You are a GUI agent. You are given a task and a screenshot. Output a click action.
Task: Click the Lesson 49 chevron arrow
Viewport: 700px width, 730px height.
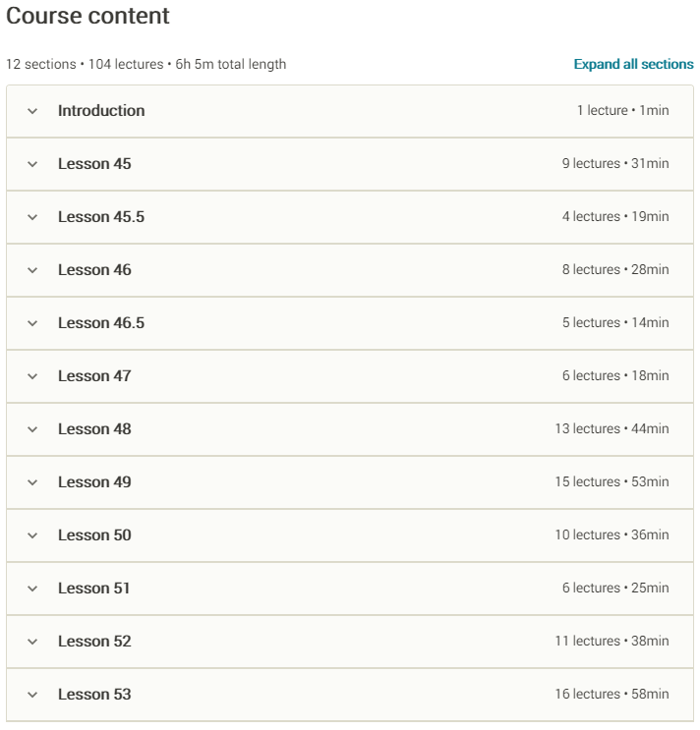click(x=32, y=482)
